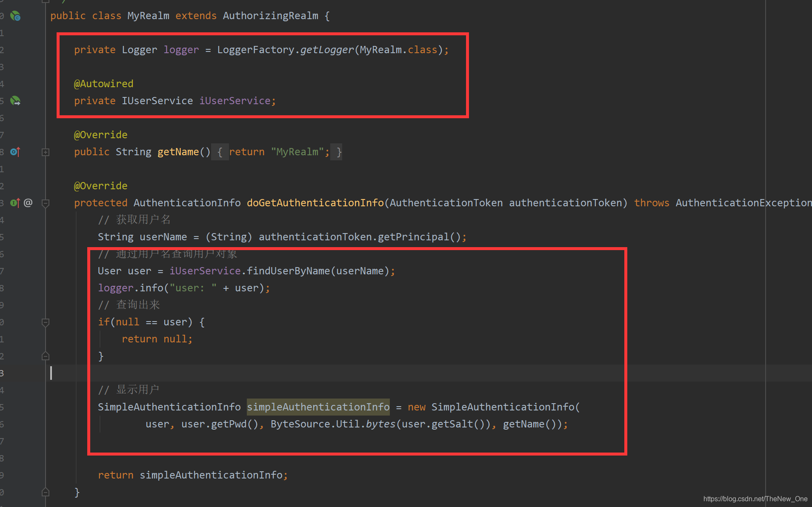
Task: Click the implements gutter icon beside doGetAuthenticationInfo
Action: click(x=15, y=203)
